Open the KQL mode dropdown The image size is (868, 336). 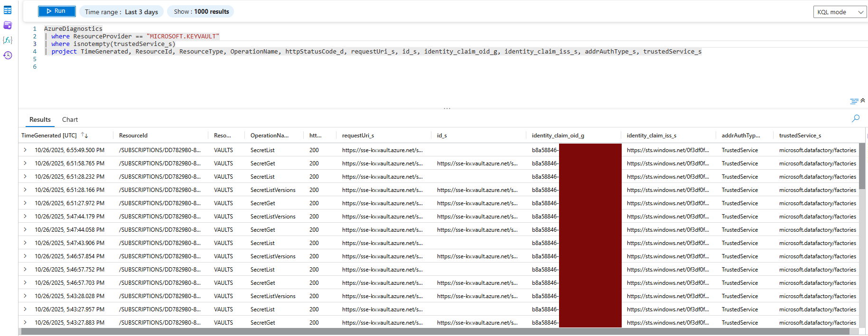(x=840, y=12)
